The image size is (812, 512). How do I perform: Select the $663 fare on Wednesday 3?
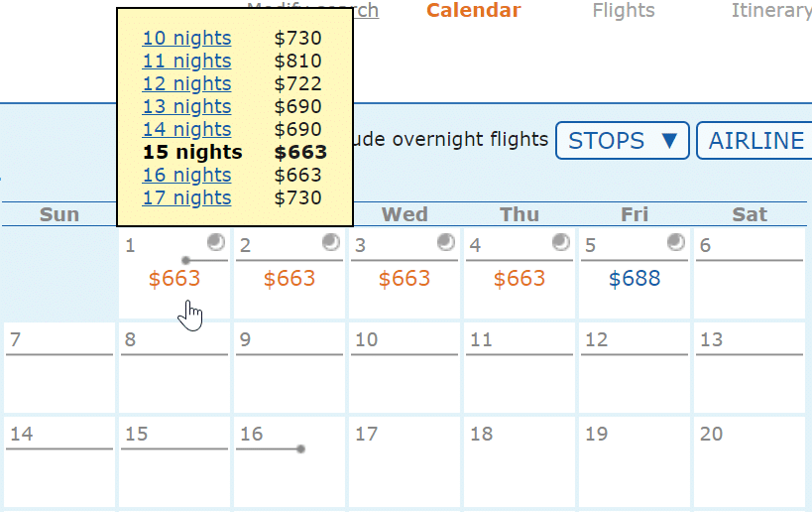pyautogui.click(x=405, y=279)
